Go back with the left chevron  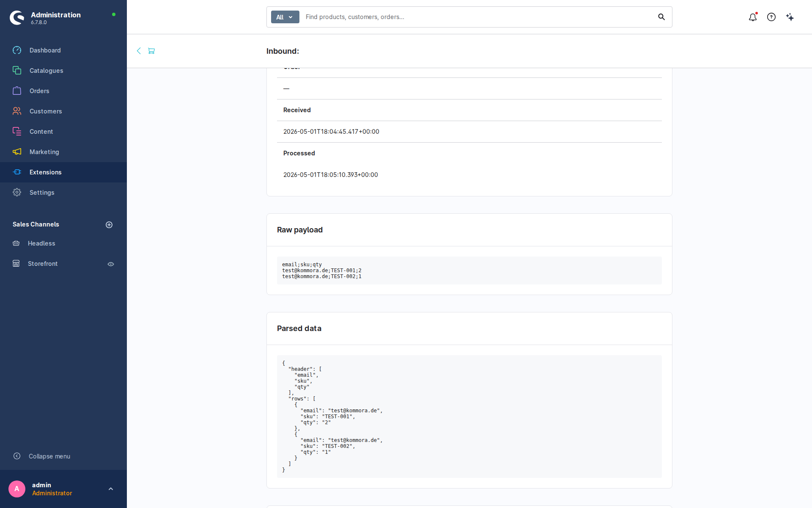(139, 51)
